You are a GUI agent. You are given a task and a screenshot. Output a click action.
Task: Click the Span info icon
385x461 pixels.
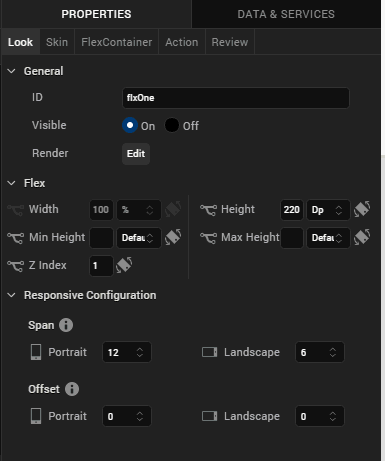point(66,325)
